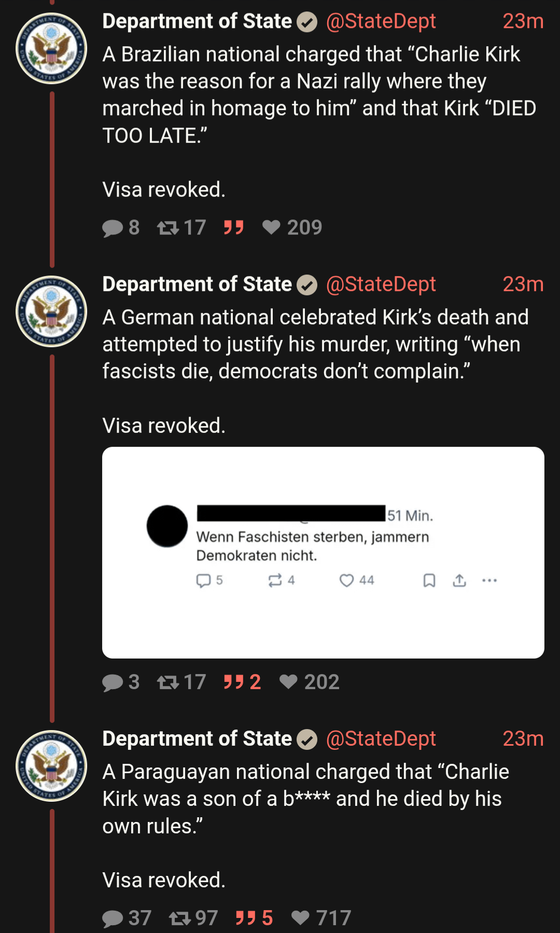This screenshot has height=933, width=560.
Task: Open State Department avatar on third tweet
Action: pyautogui.click(x=51, y=766)
